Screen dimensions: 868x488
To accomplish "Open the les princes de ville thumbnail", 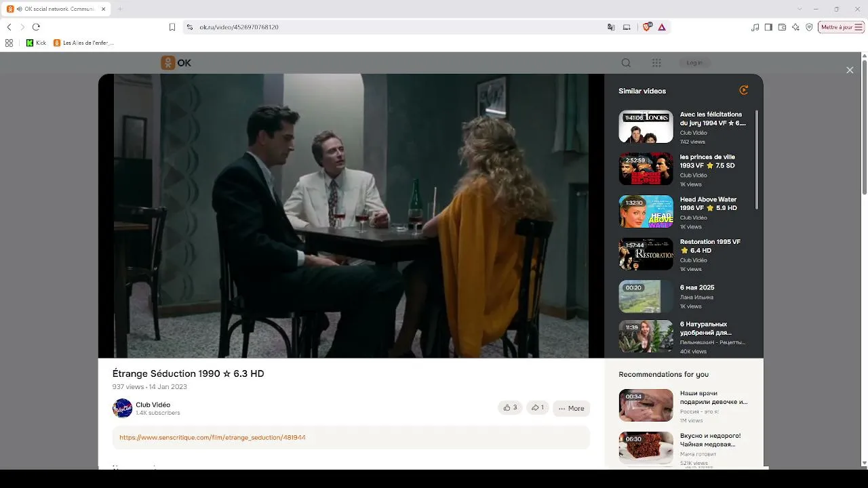I will pyautogui.click(x=646, y=169).
